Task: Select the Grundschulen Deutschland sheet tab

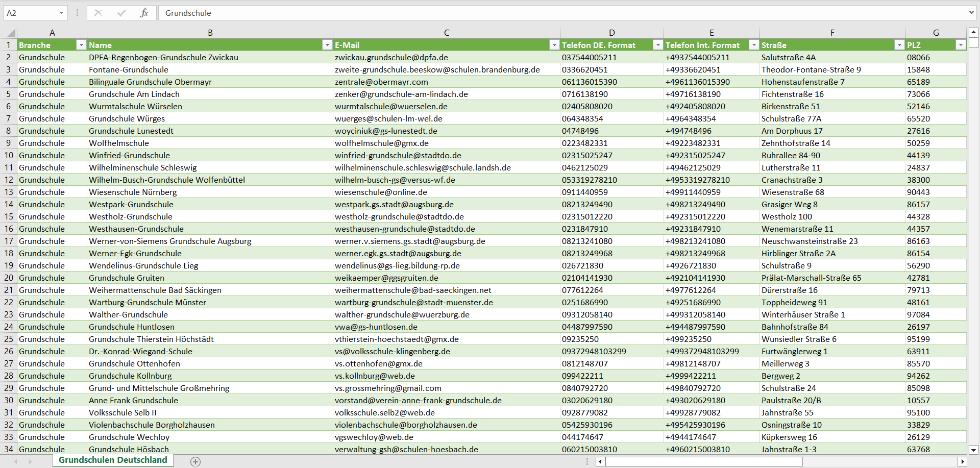Action: [113, 460]
